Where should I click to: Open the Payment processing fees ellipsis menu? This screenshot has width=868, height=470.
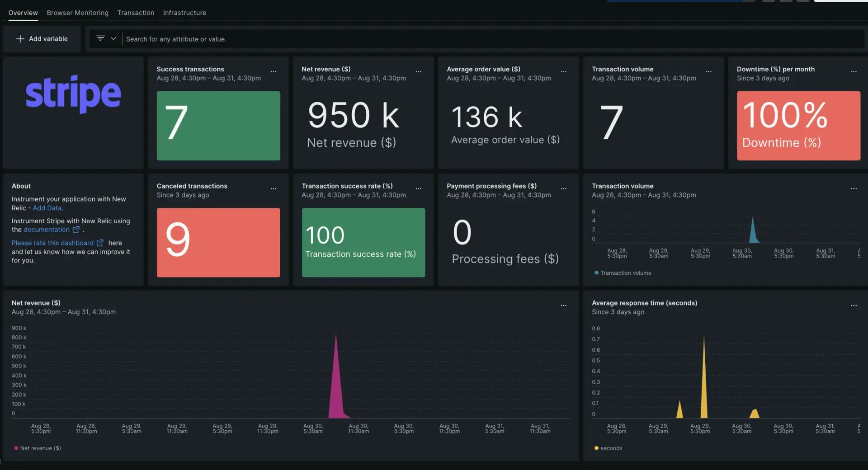[564, 189]
